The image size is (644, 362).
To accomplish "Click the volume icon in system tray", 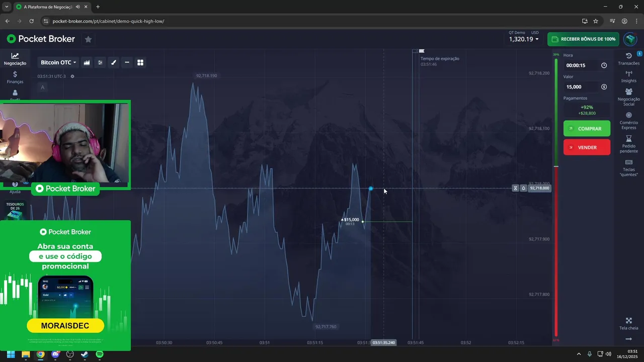I will click(609, 354).
